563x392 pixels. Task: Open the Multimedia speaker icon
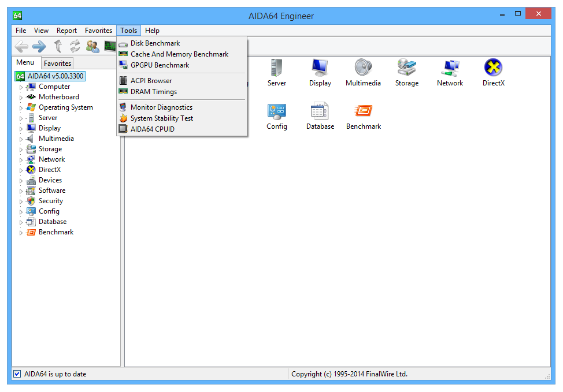tap(363, 68)
